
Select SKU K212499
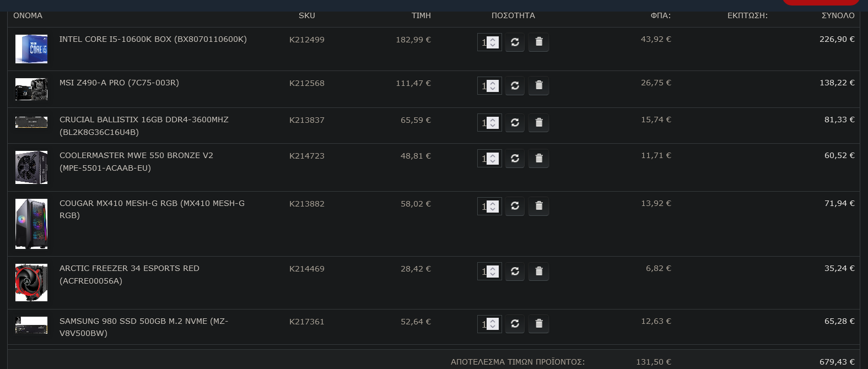307,40
